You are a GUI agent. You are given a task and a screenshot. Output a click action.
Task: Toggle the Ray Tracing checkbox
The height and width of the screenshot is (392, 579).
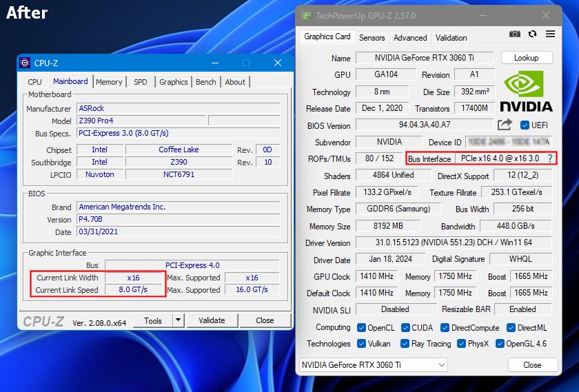click(405, 344)
